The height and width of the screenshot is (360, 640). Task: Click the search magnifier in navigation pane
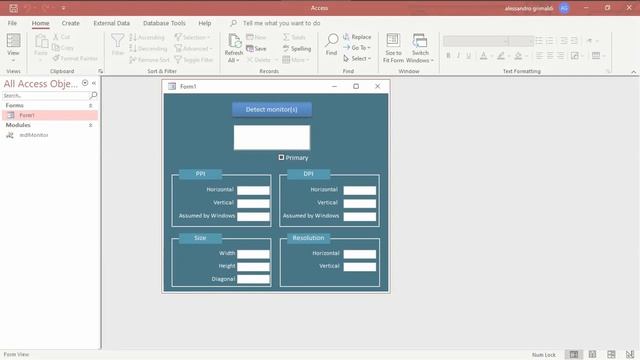[93, 95]
